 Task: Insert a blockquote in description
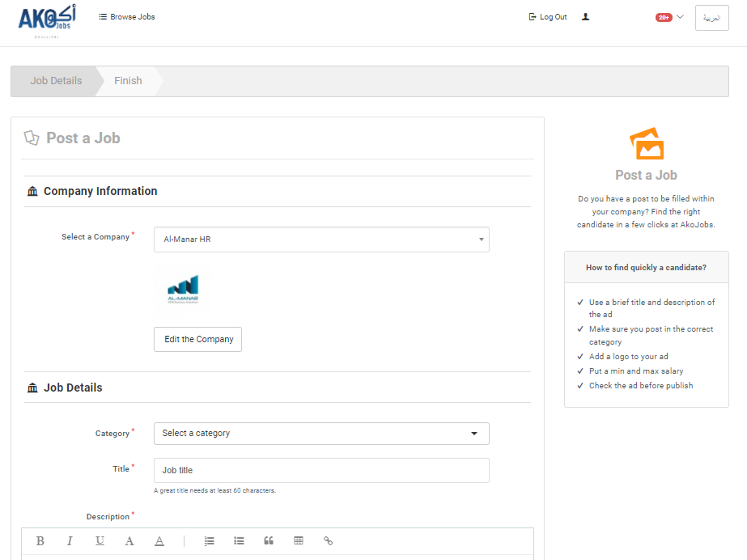point(268,541)
